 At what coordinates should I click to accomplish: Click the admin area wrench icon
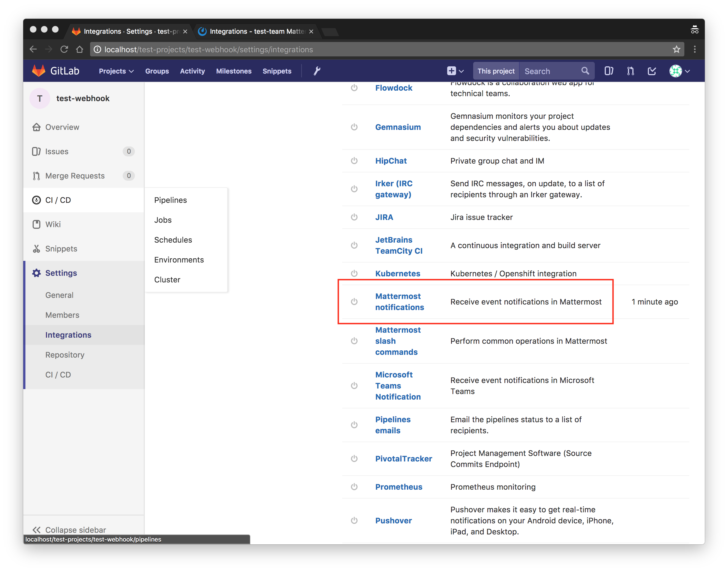[x=317, y=71]
